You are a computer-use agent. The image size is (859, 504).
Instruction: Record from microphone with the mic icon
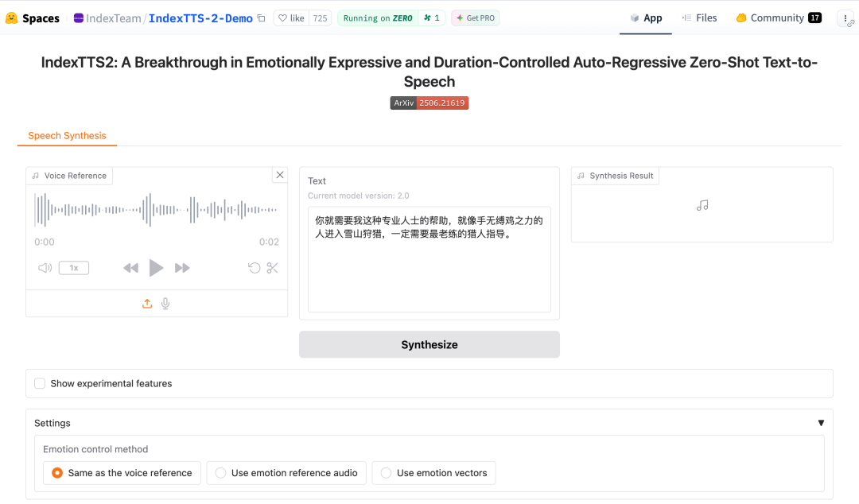tap(165, 304)
